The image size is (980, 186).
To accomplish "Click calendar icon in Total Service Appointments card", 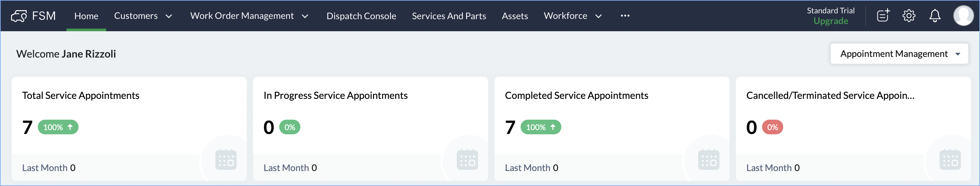I will point(226,159).
